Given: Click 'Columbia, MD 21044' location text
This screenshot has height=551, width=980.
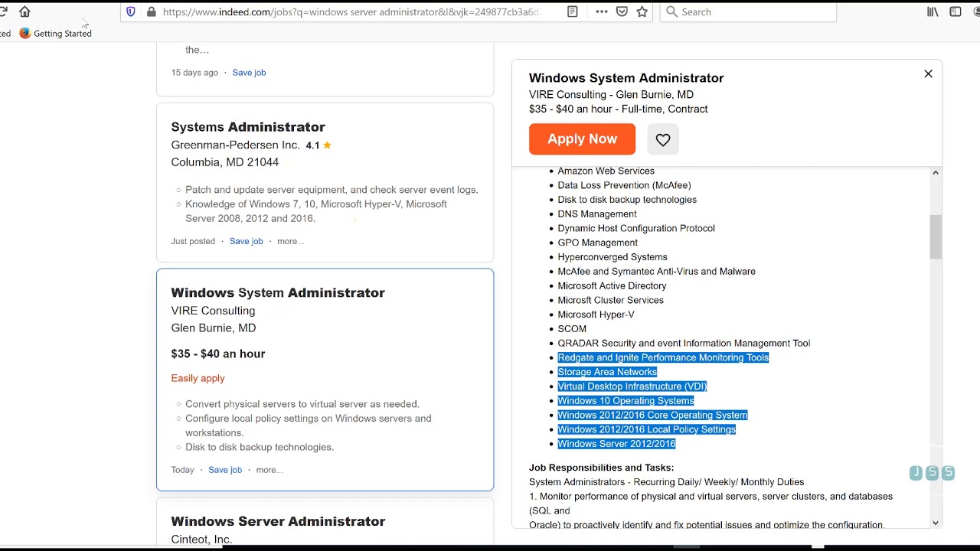Looking at the screenshot, I should (224, 162).
